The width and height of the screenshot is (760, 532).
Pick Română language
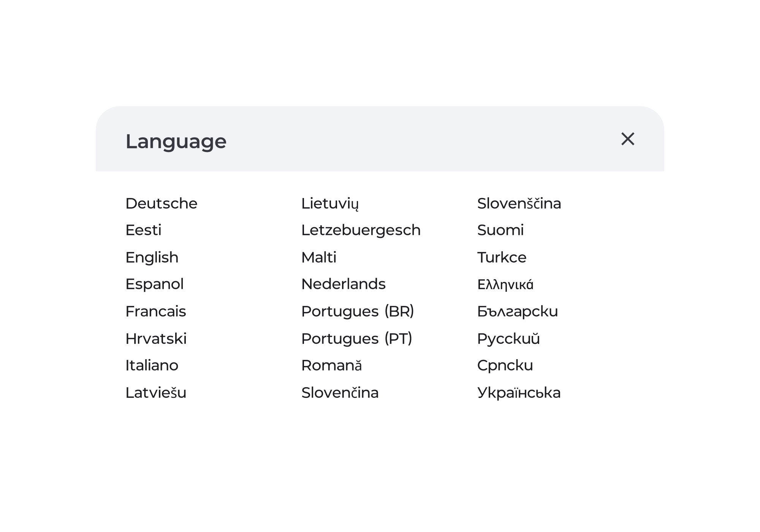[x=332, y=365]
